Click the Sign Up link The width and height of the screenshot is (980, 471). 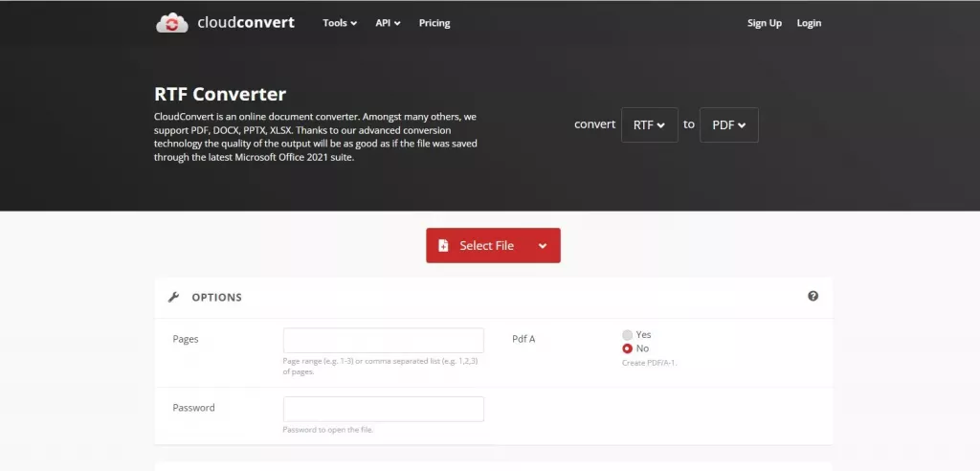[765, 23]
